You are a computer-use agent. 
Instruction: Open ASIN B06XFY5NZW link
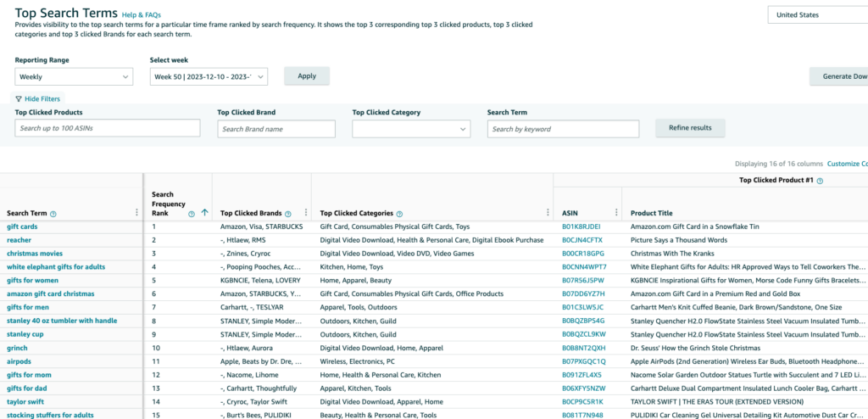pyautogui.click(x=583, y=388)
